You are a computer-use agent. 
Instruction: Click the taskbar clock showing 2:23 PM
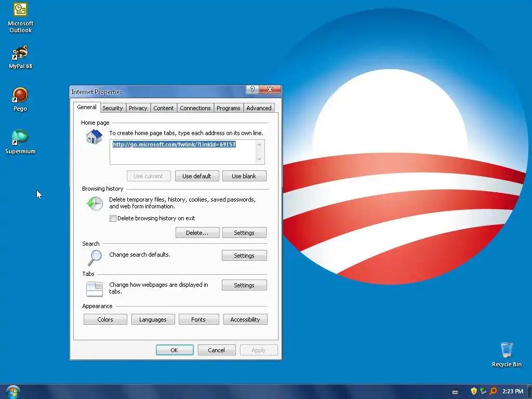[x=513, y=391]
